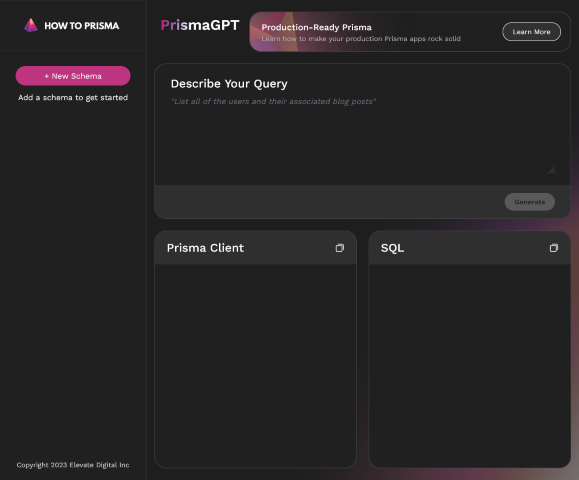Viewport: 579px width, 480px height.
Task: Copy the SQL output
Action: (x=554, y=248)
